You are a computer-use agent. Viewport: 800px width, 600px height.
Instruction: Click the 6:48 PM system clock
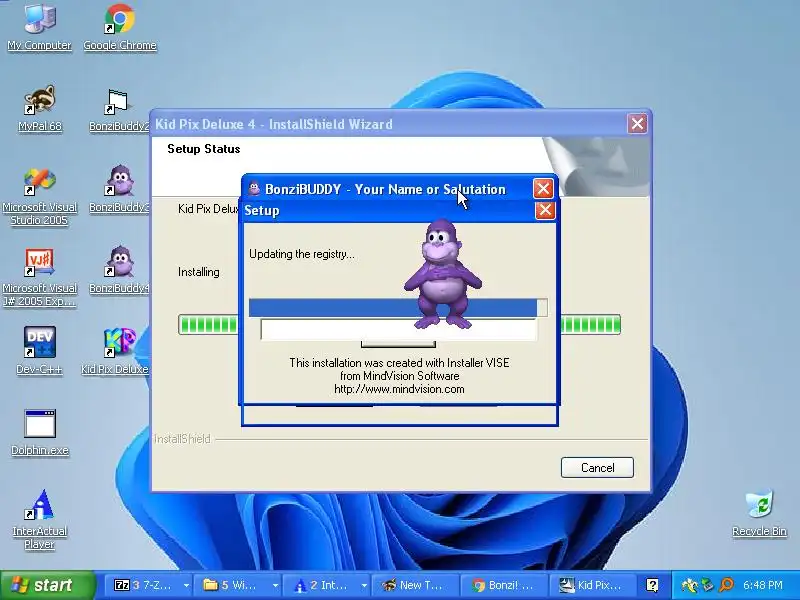click(x=763, y=585)
